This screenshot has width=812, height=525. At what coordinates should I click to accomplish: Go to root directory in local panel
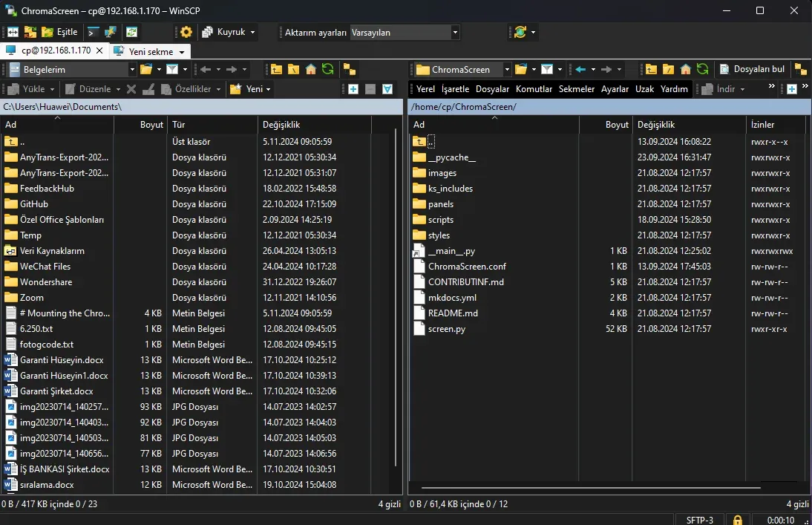[294, 70]
